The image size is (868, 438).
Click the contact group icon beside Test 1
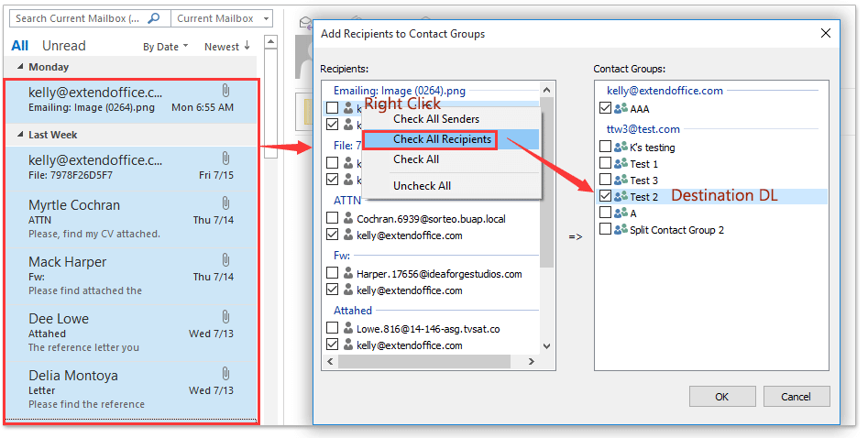[621, 164]
